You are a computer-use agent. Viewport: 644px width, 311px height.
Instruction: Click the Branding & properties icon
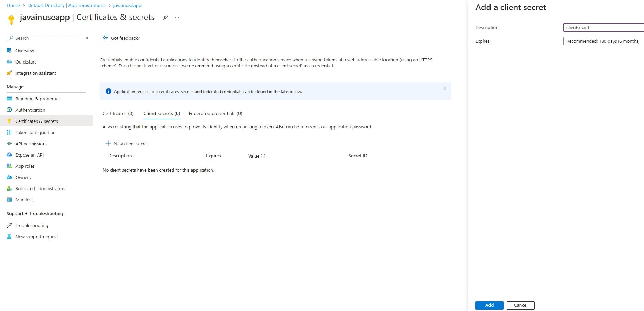coord(9,99)
